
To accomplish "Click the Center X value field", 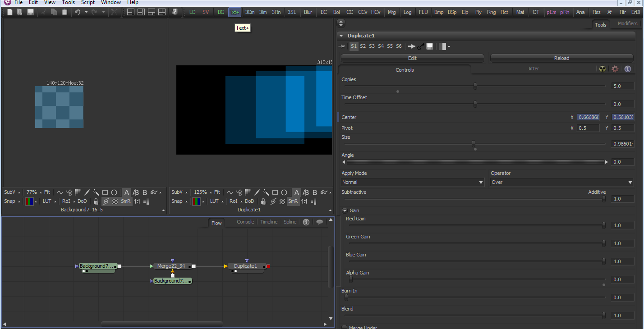I will pos(589,117).
